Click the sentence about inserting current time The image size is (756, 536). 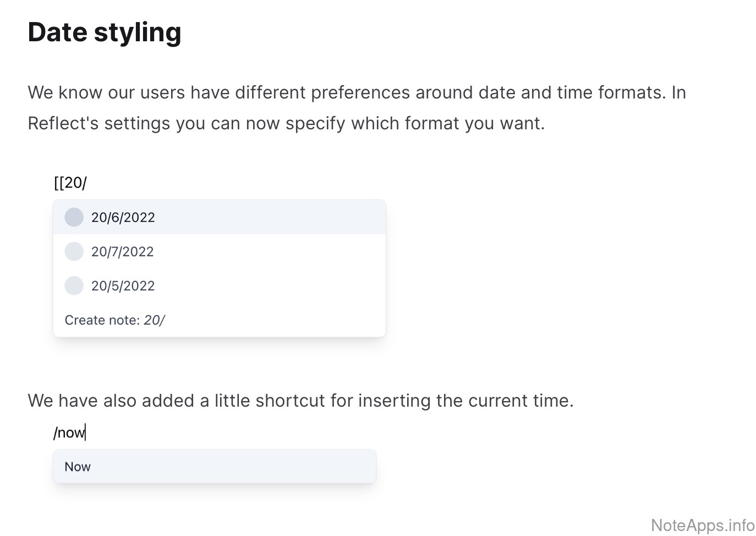pos(300,401)
